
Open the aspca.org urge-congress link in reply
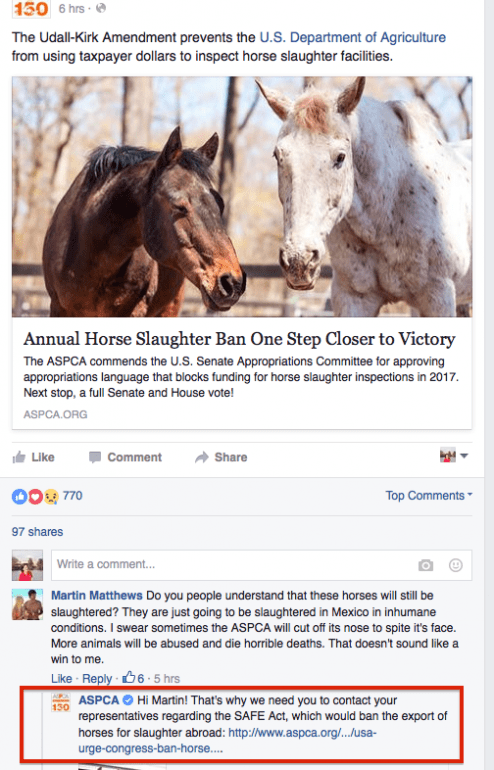227,741
